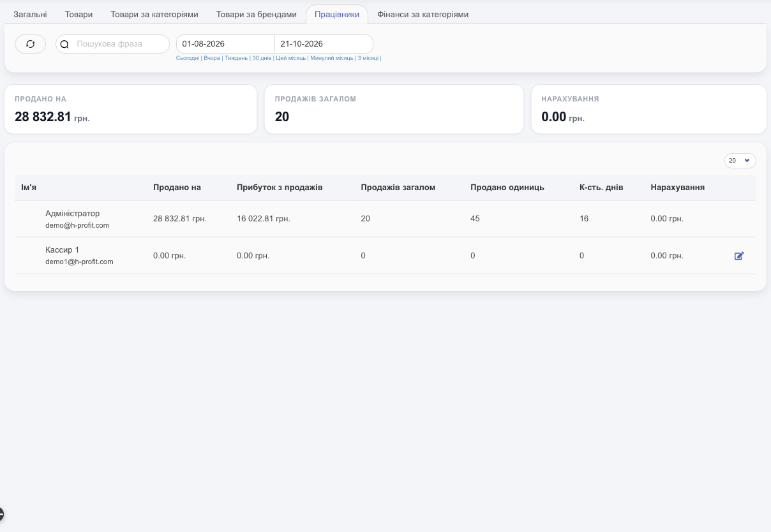Click the Продано одиниць column header
Screen dimensions: 771x532
pyautogui.click(x=507, y=188)
